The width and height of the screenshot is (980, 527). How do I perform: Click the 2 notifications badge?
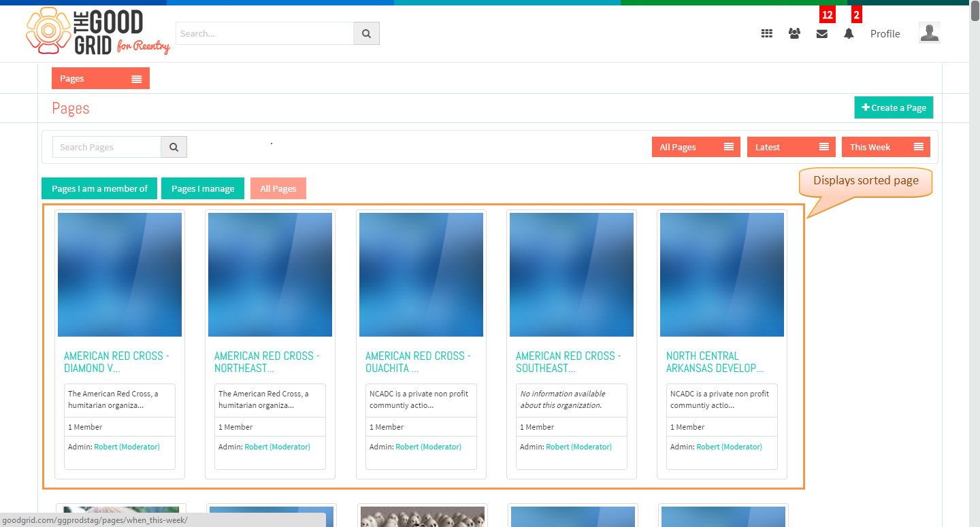856,15
